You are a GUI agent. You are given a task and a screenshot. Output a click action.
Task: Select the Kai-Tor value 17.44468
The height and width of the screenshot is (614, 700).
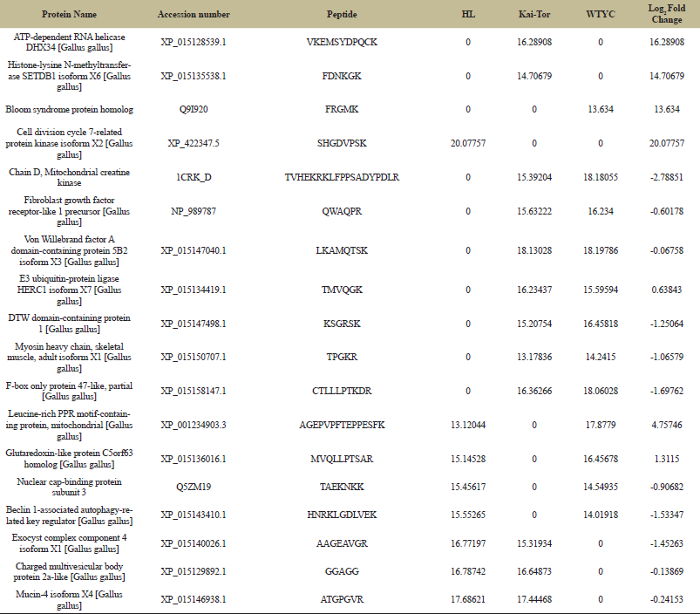pos(533,599)
